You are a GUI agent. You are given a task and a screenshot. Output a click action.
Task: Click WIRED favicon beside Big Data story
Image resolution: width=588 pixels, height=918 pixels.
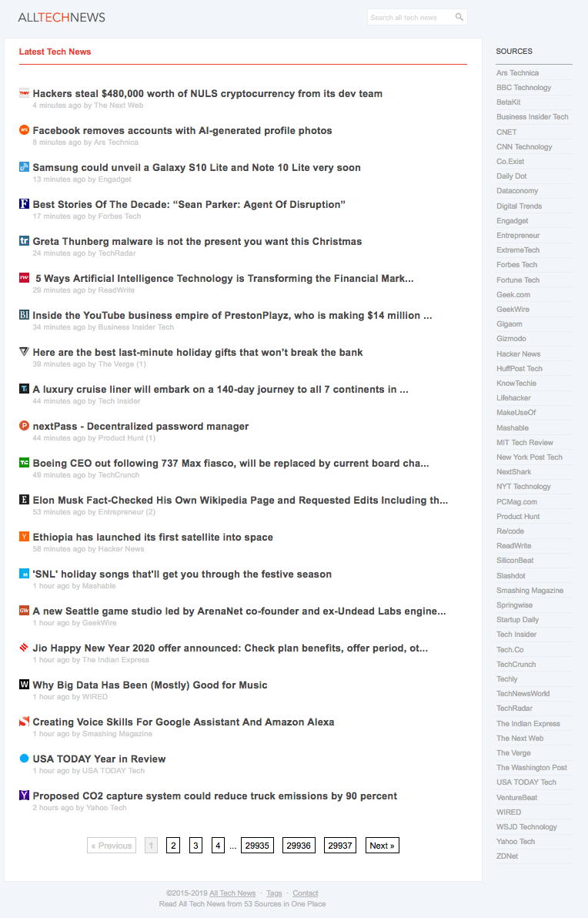[24, 684]
